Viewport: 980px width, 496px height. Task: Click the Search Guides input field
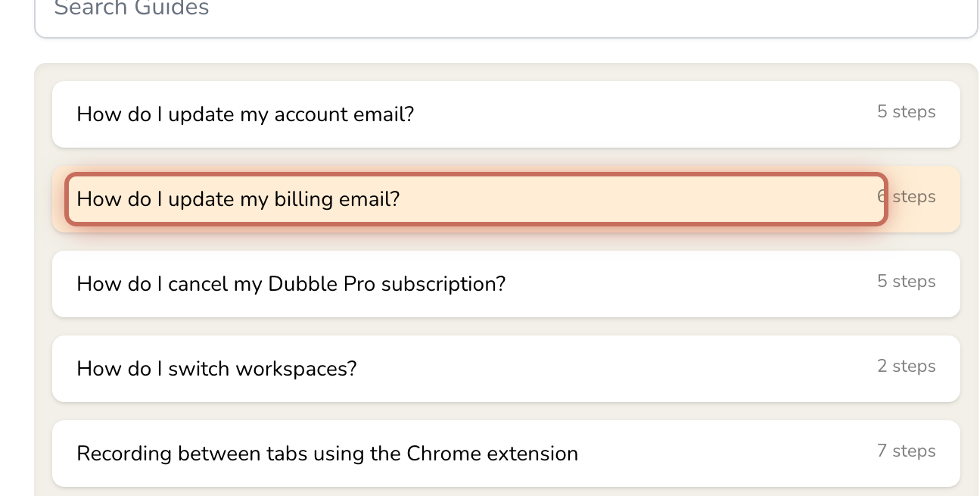pos(506,14)
